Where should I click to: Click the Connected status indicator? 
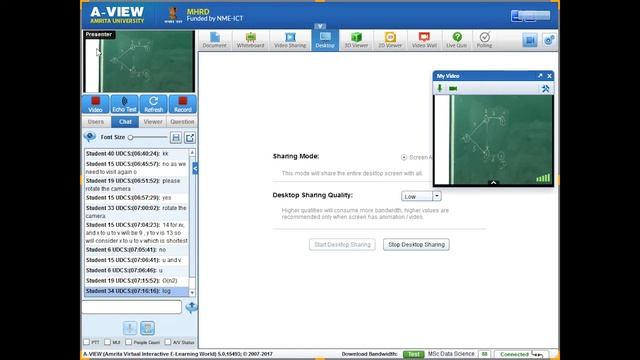click(x=522, y=354)
